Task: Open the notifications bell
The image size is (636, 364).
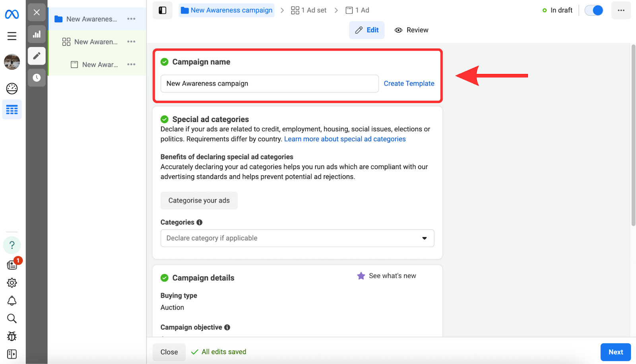Action: pos(12,301)
